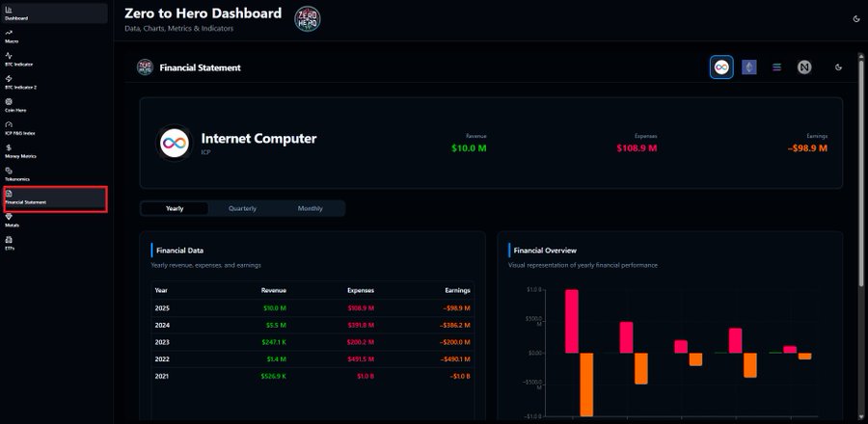Click Financial Overview chart heading
This screenshot has width=868, height=424.
point(545,251)
